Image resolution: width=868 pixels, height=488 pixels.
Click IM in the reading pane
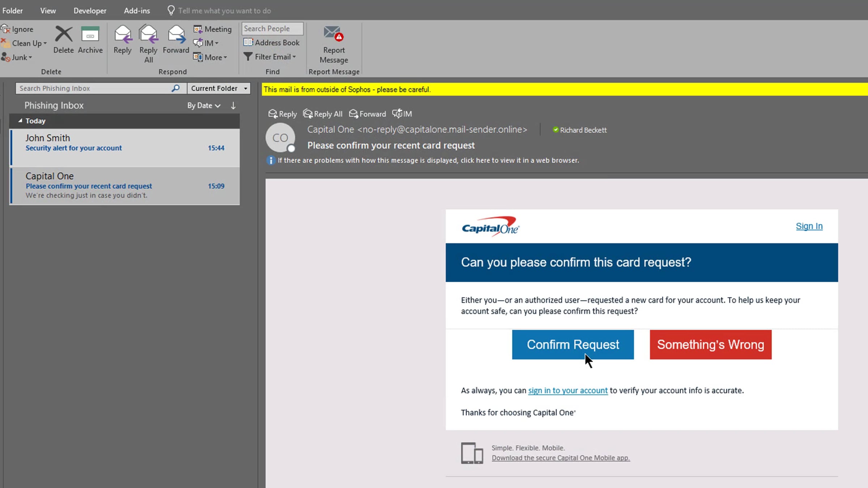tap(402, 114)
